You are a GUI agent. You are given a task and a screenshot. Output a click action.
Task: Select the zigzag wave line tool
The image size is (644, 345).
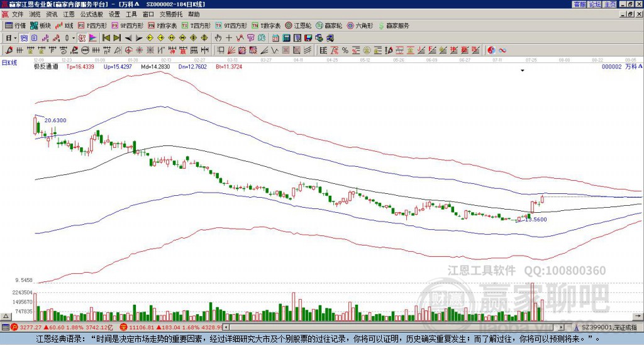[274, 50]
